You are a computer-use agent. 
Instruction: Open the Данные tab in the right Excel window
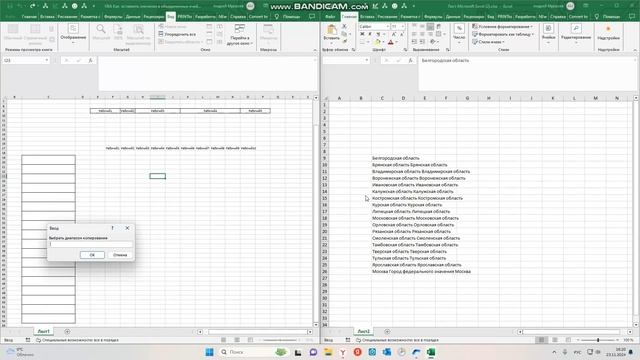point(453,17)
